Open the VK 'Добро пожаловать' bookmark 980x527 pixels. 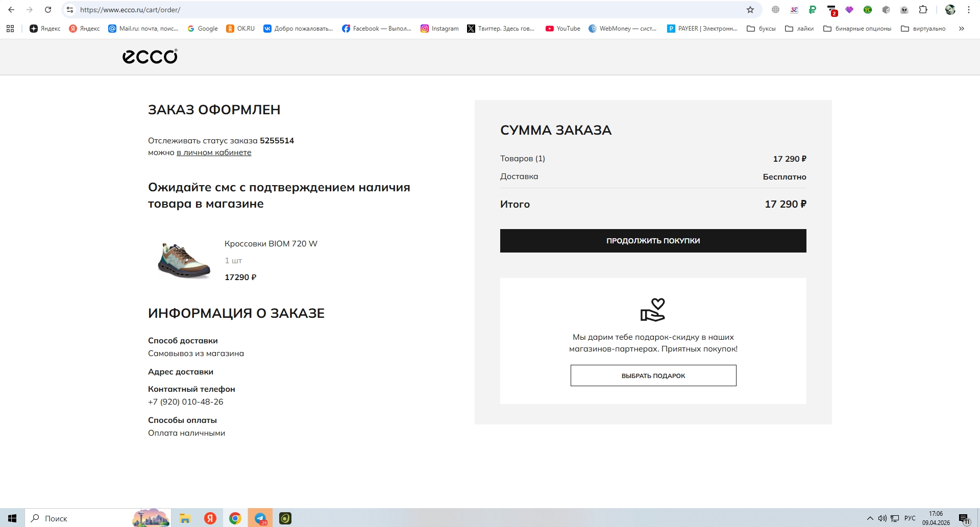[298, 29]
